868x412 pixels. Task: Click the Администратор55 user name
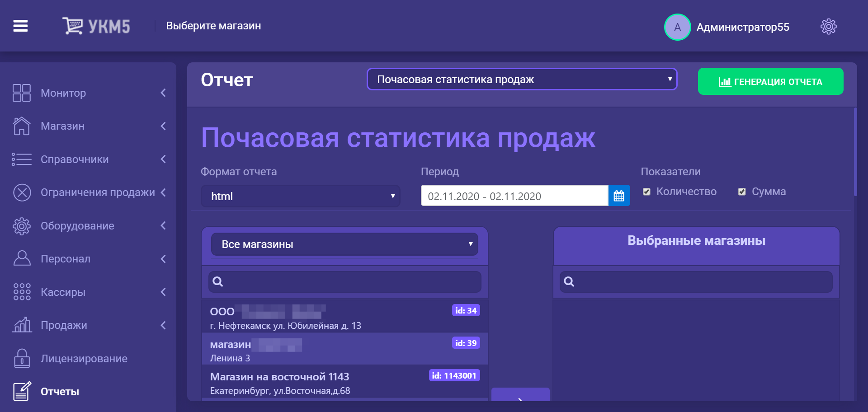[x=743, y=27]
